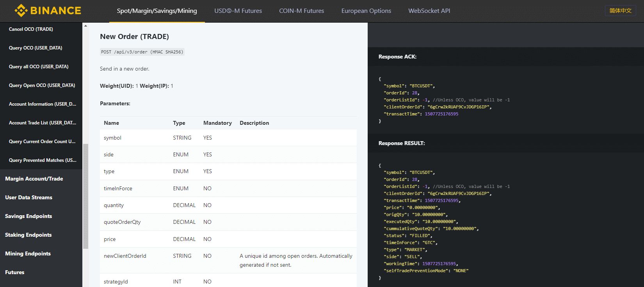Open Cancel OCO (TRADE) sidebar link
This screenshot has height=287, width=644.
tap(31, 29)
